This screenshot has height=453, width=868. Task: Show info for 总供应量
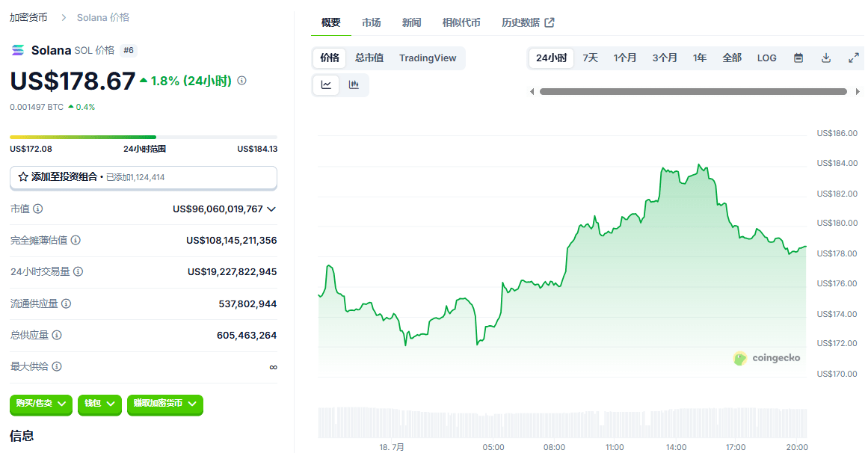click(57, 335)
